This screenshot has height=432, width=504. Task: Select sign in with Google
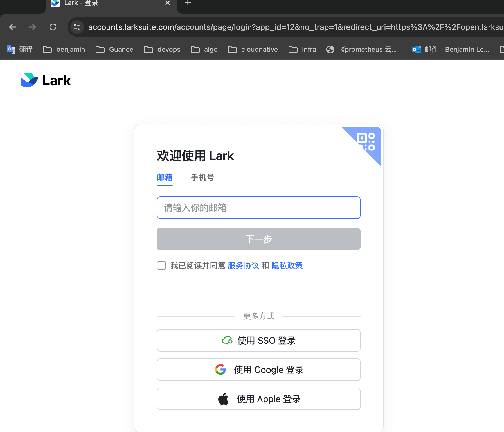click(x=258, y=370)
